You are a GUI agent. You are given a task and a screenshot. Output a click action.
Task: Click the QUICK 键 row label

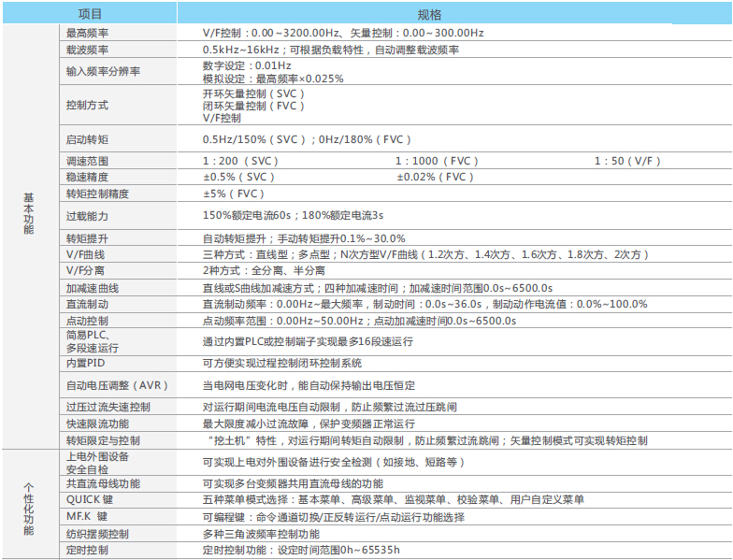[89, 500]
